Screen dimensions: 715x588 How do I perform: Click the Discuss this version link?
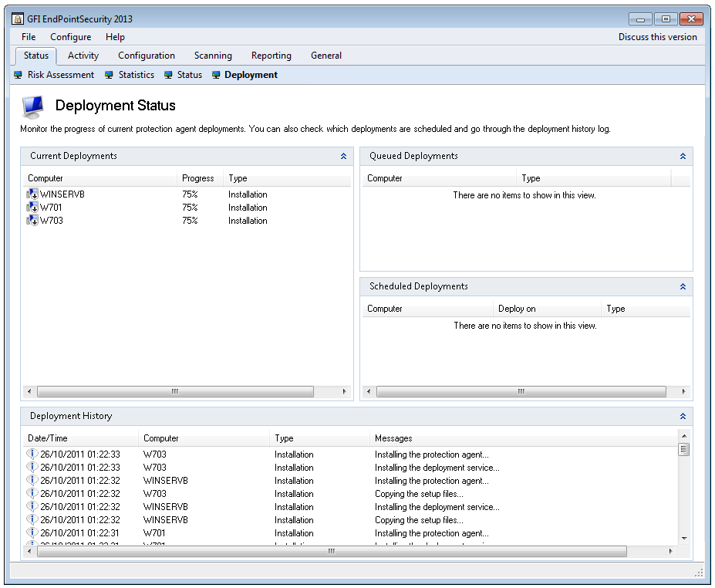658,37
